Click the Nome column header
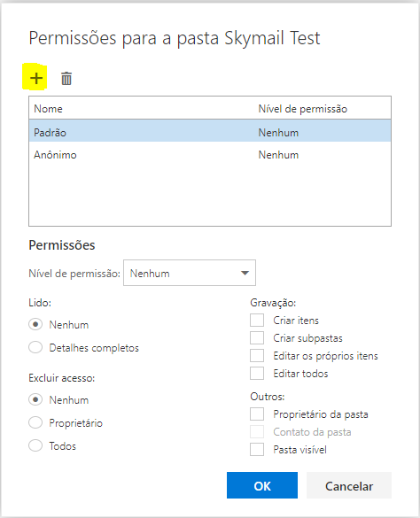The height and width of the screenshot is (518, 420). point(48,109)
